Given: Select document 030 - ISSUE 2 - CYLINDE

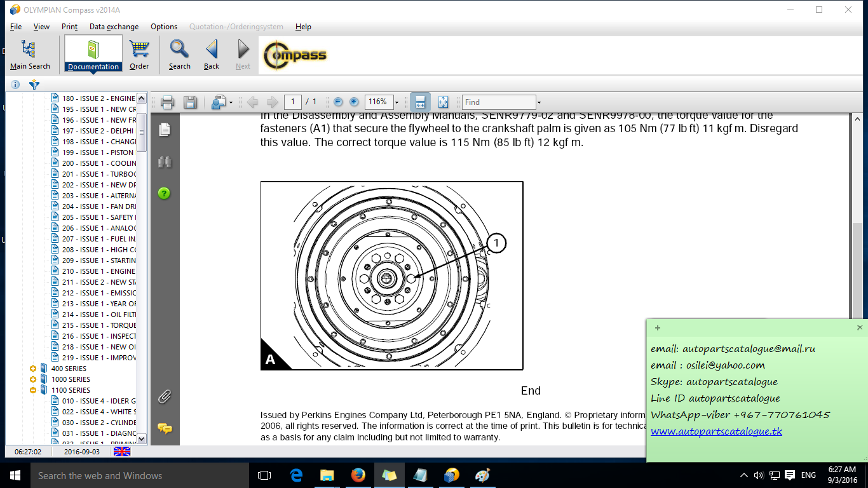Looking at the screenshot, I should point(98,423).
